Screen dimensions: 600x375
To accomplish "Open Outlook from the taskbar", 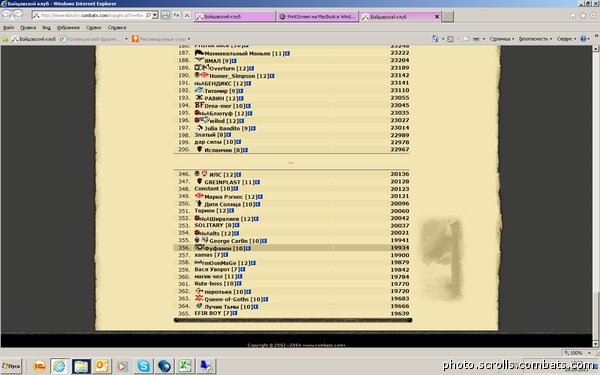I will (x=102, y=366).
